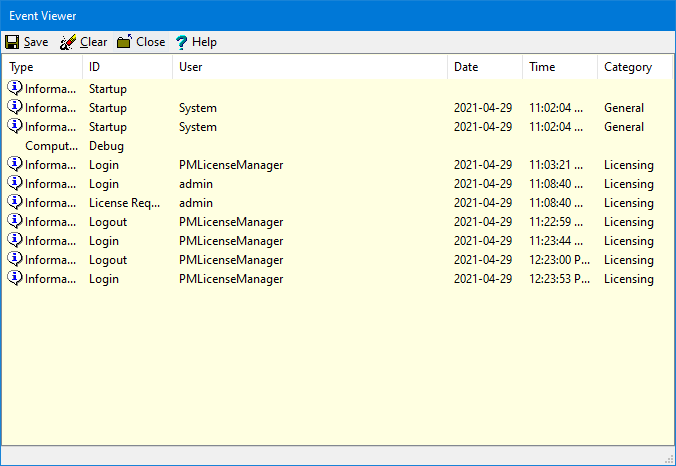Click the info icon on License Req row
The image size is (676, 466).
15,202
